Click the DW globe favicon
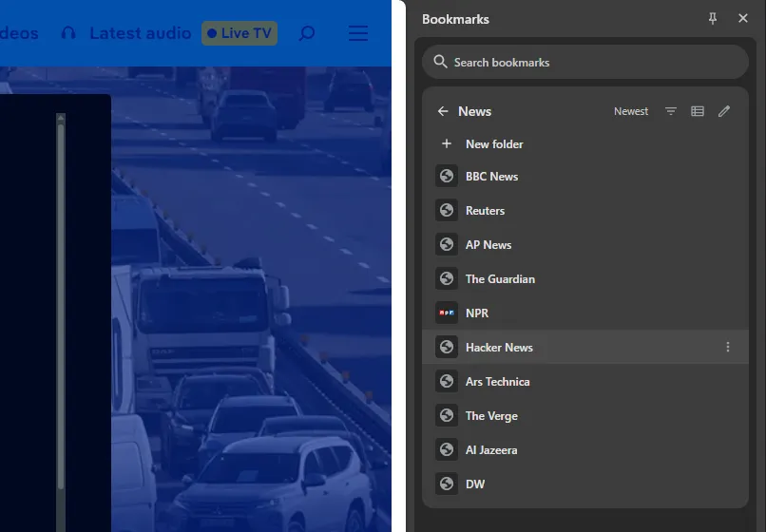The height and width of the screenshot is (532, 766). point(447,484)
